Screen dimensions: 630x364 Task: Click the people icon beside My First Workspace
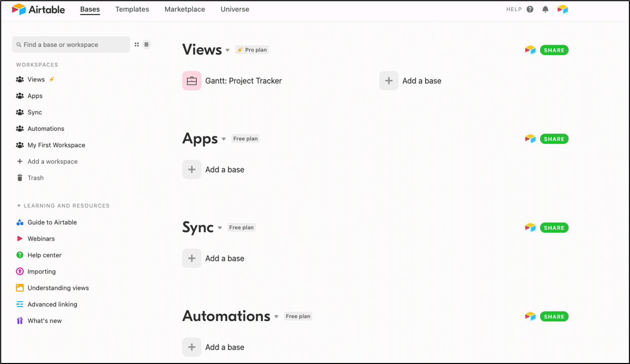20,145
